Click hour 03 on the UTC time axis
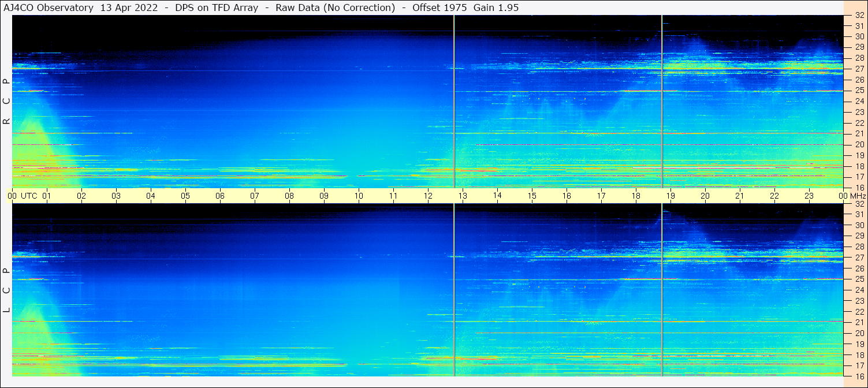The image size is (868, 388). [116, 196]
